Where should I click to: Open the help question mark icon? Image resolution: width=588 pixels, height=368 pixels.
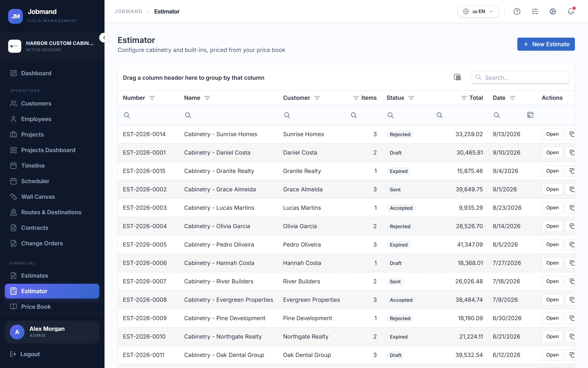[517, 11]
